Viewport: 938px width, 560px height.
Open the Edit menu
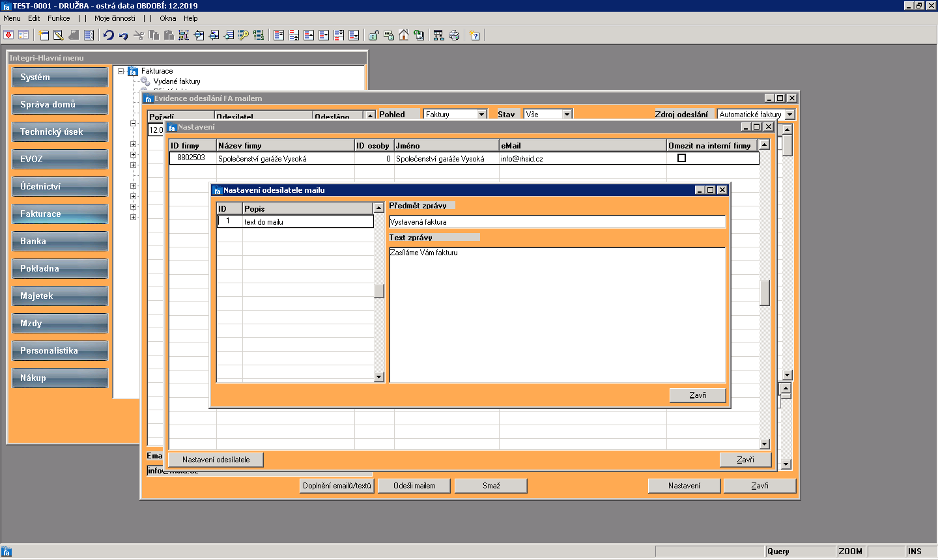[34, 18]
